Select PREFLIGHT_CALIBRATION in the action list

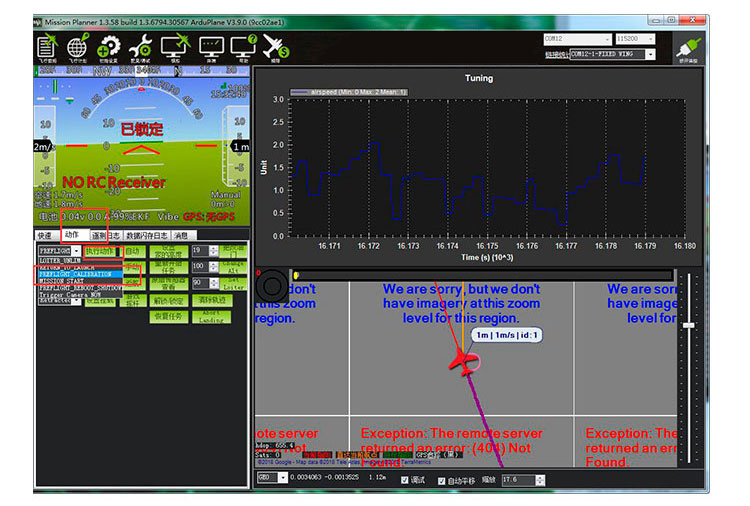click(x=79, y=274)
